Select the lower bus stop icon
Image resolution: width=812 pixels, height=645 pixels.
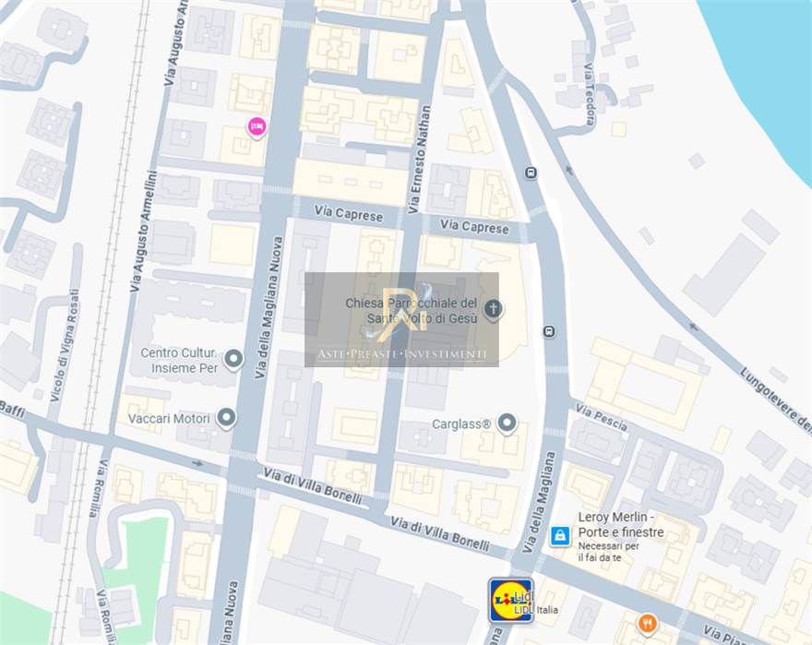pyautogui.click(x=549, y=331)
